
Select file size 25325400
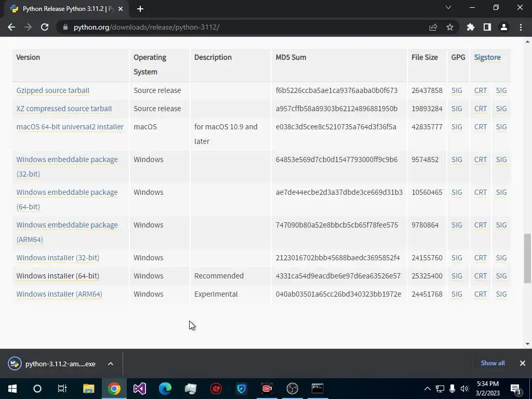pyautogui.click(x=427, y=276)
